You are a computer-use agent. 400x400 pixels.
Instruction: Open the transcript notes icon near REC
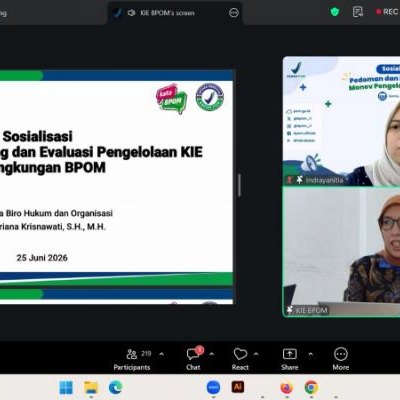[358, 12]
